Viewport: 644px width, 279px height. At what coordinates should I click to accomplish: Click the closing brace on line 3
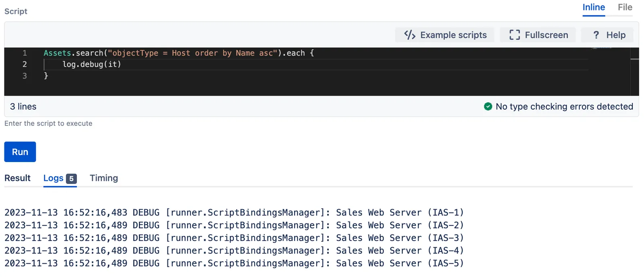click(46, 76)
